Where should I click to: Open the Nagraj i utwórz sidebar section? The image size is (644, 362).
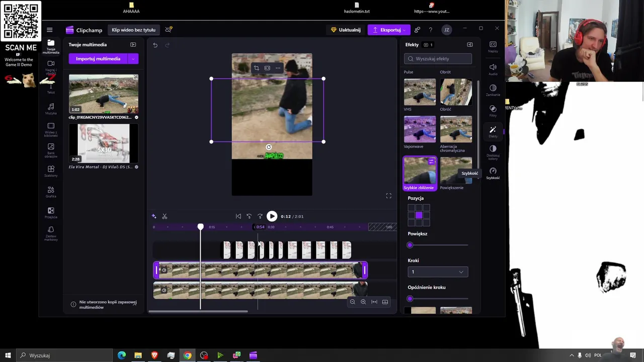(51, 67)
